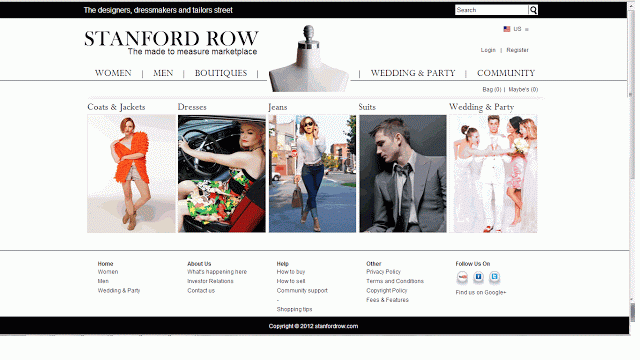This screenshot has width=640, height=360.
Task: Open the WOMEN menu
Action: tap(113, 73)
